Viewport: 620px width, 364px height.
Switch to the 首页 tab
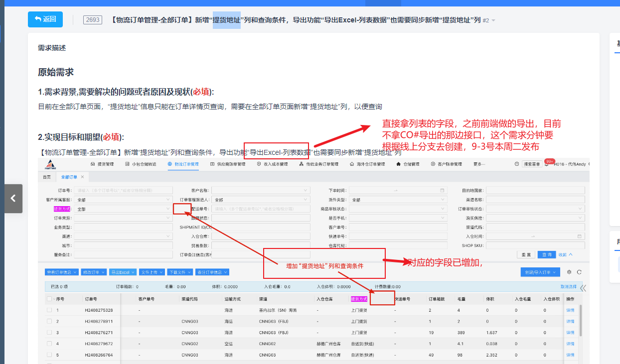point(46,177)
